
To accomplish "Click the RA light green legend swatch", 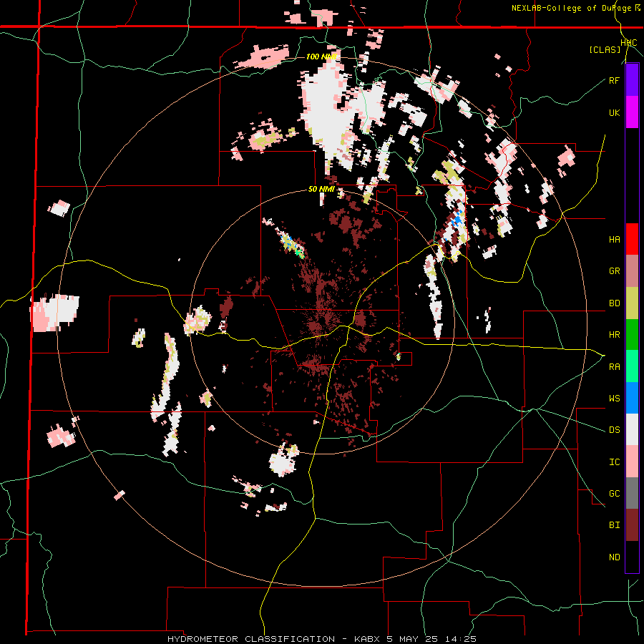I will click(x=632, y=366).
